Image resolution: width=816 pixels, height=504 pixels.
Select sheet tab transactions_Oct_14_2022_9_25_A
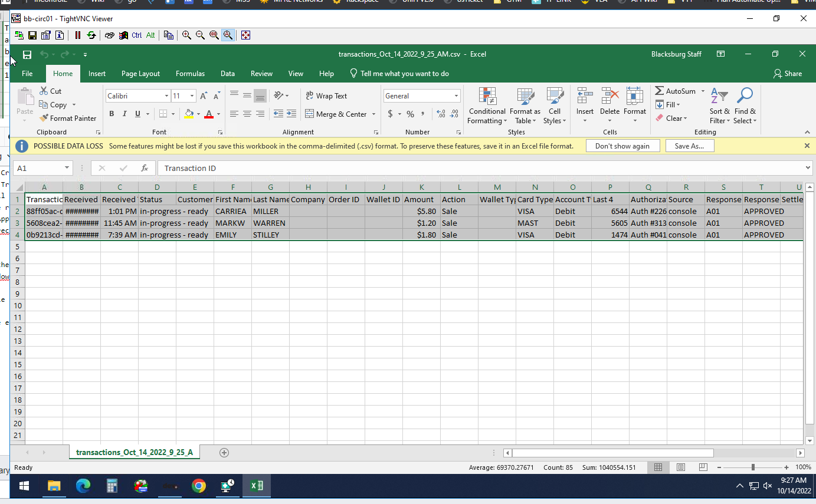(135, 453)
